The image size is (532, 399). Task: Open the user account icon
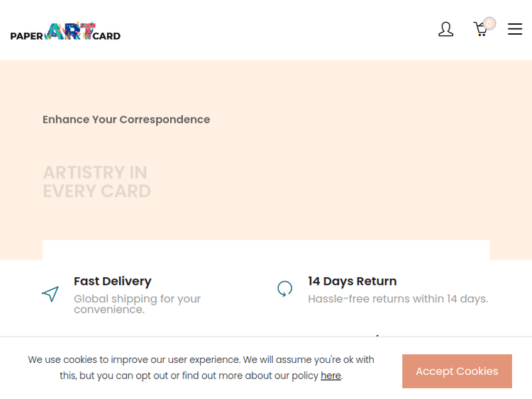[x=445, y=30]
